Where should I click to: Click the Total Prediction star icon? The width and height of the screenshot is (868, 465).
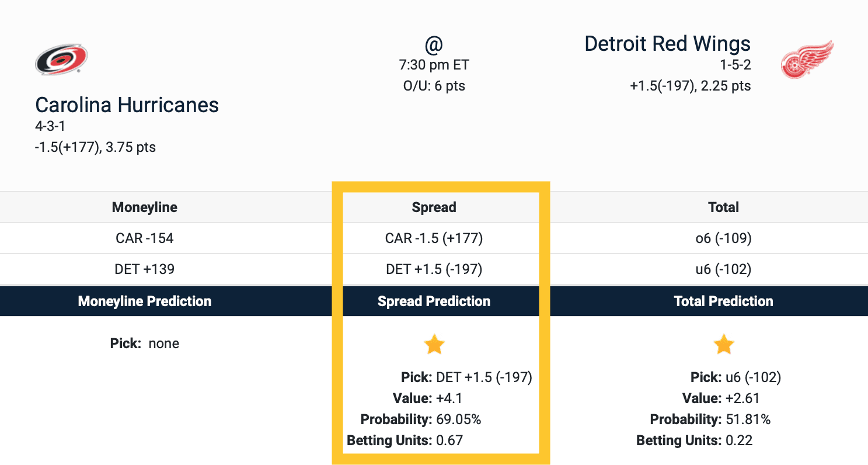[723, 345]
